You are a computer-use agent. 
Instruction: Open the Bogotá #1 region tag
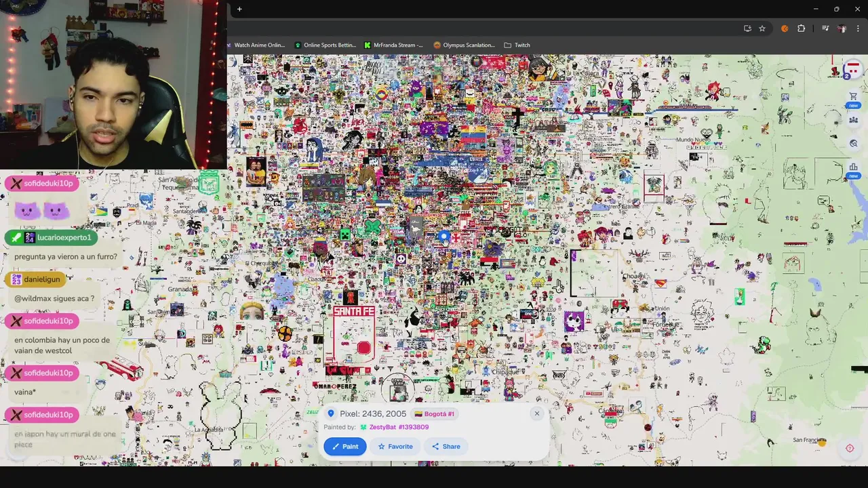(435, 413)
